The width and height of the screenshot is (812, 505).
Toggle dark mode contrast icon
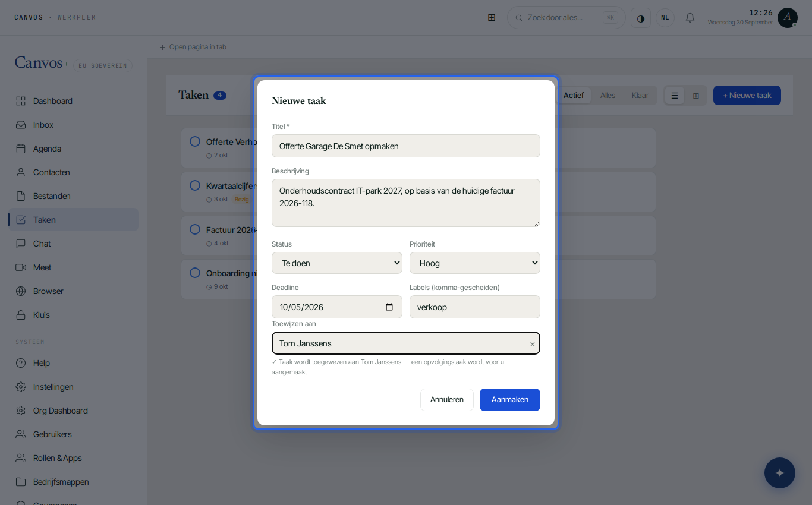641,18
